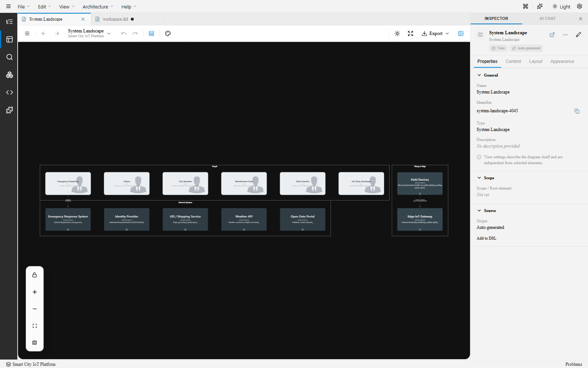The image size is (588, 368).
Task: Open the command palette icon
Action: pos(526,6)
